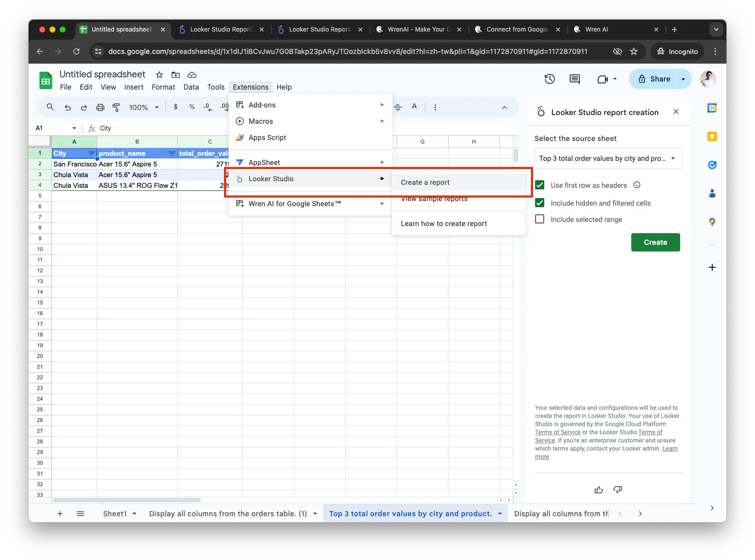Open the Insert menu

pyautogui.click(x=134, y=87)
